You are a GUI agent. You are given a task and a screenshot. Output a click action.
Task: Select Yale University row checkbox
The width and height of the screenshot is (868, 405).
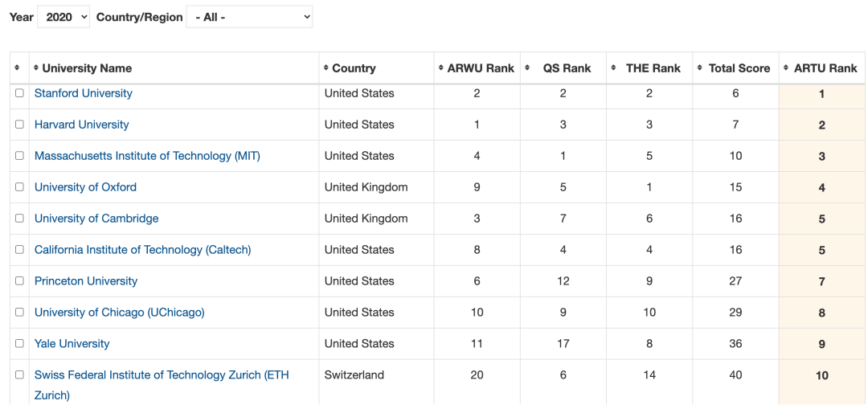[19, 344]
